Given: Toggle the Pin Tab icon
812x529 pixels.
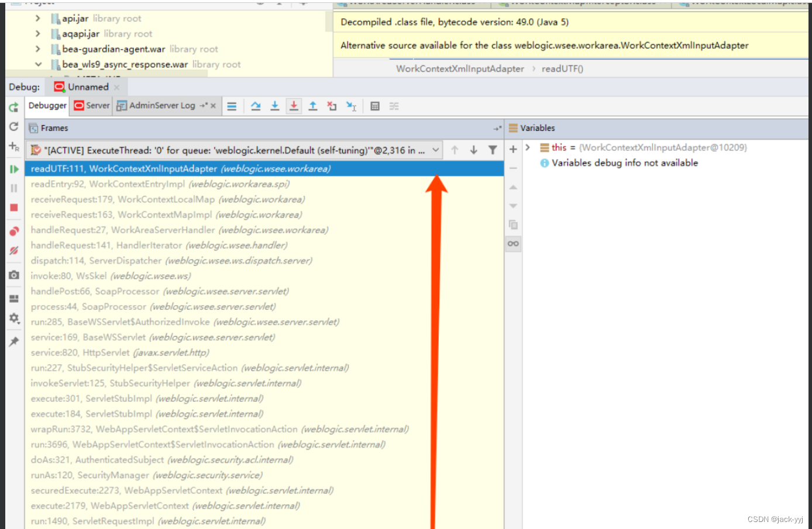Looking at the screenshot, I should point(14,341).
